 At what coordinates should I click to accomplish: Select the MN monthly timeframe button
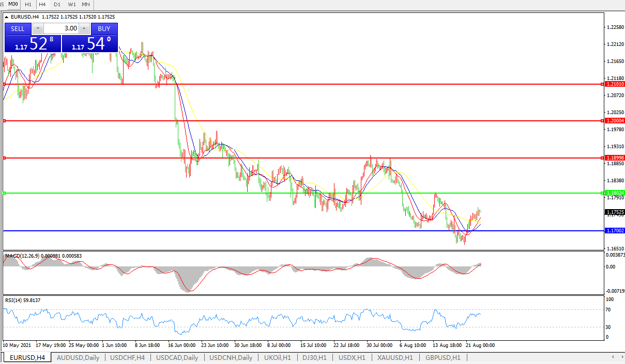86,4
